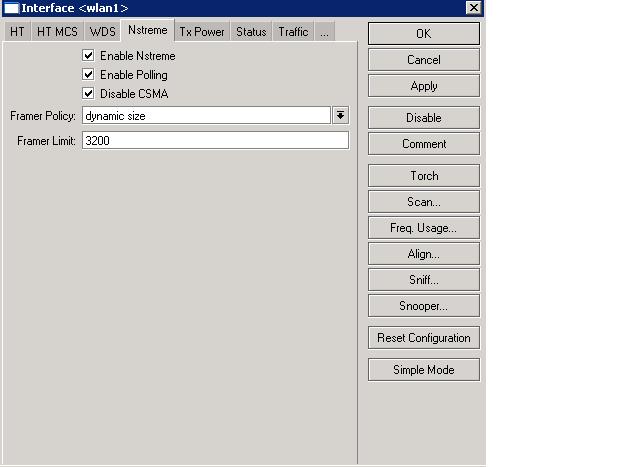Select the WDS tab
Viewport: 640px width, 467px height.
(x=102, y=32)
